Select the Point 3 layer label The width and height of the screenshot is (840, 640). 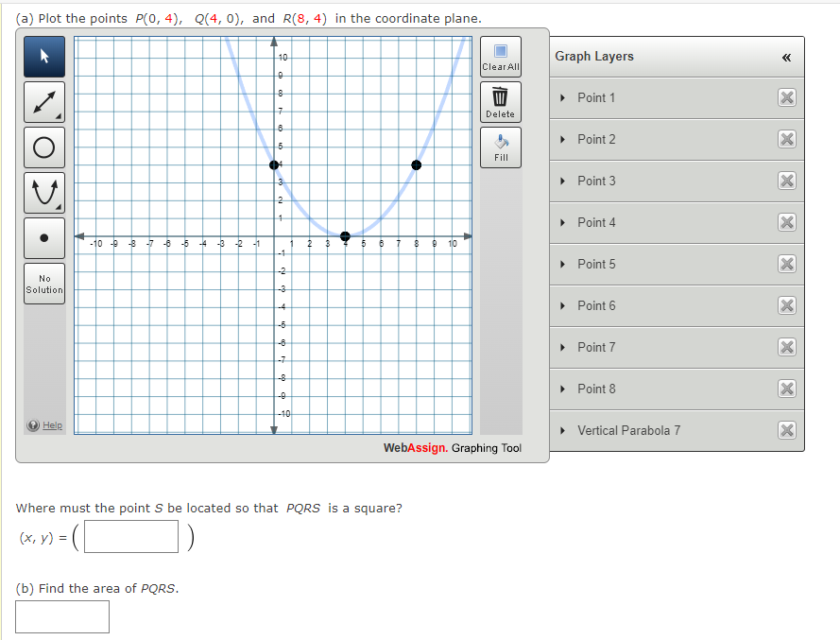596,182
